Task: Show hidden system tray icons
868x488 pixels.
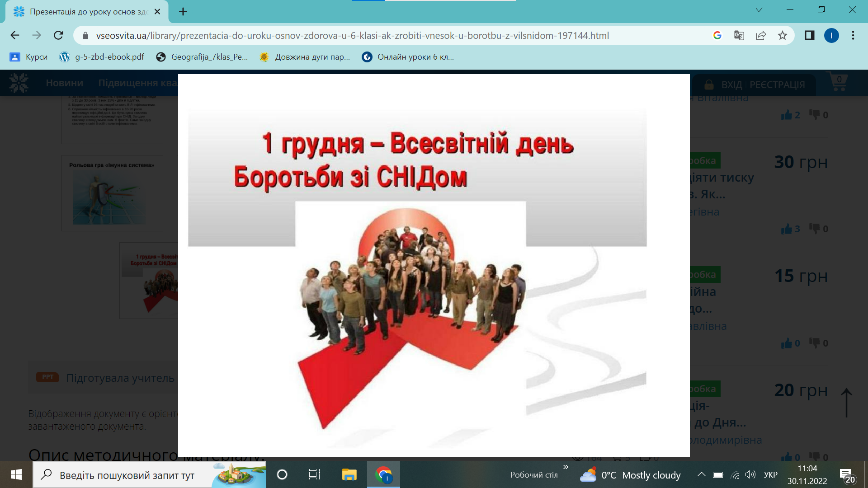Action: [x=701, y=474]
